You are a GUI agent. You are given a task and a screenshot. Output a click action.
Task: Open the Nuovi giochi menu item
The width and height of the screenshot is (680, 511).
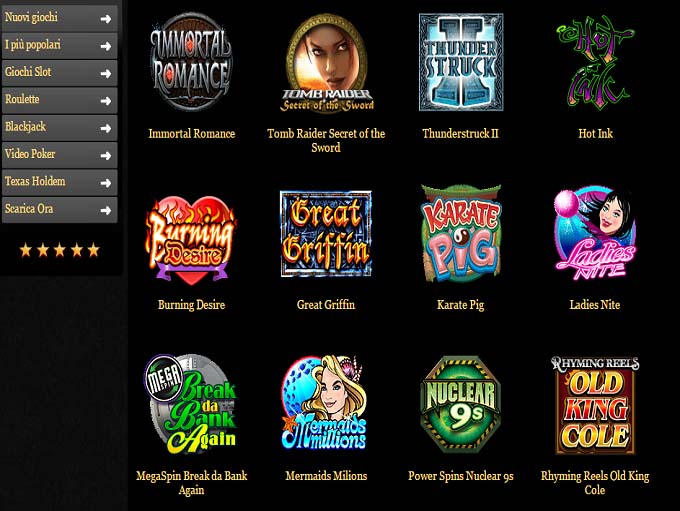tap(59, 18)
